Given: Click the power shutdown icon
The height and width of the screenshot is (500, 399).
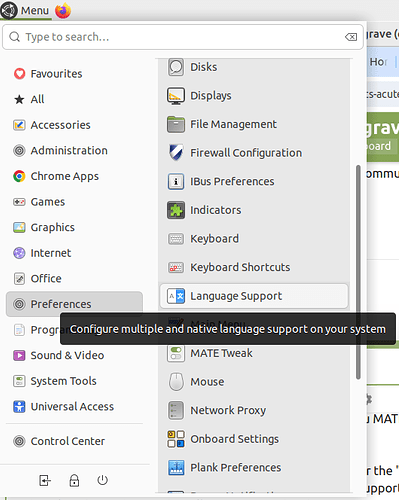Looking at the screenshot, I should click(x=102, y=480).
